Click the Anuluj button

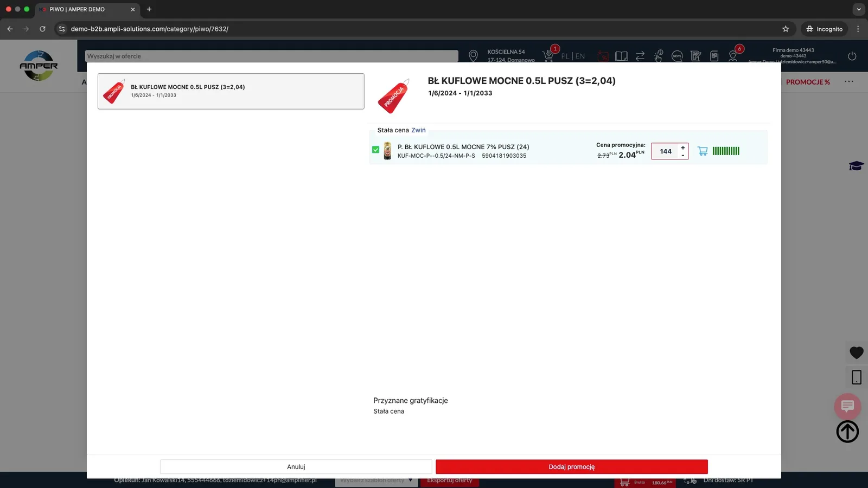pyautogui.click(x=296, y=467)
